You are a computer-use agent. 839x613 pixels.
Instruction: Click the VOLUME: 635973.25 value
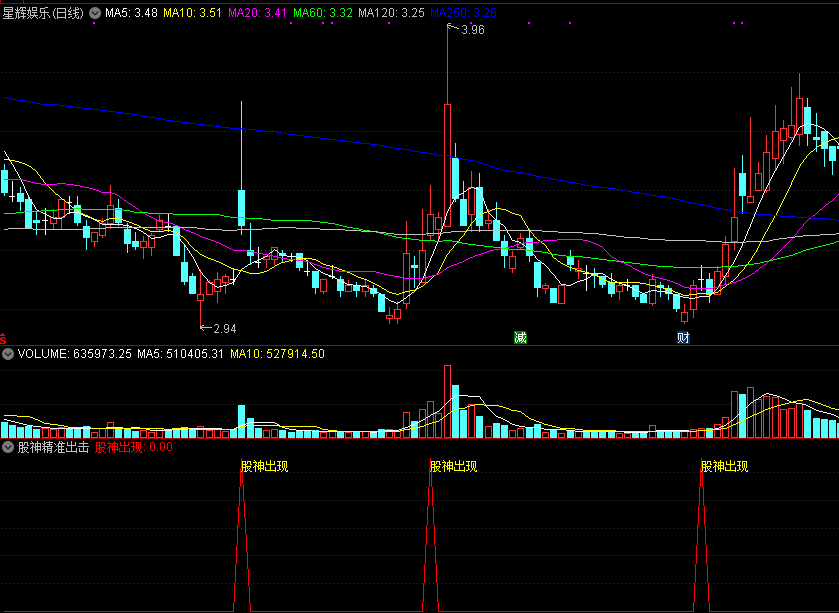(74, 354)
